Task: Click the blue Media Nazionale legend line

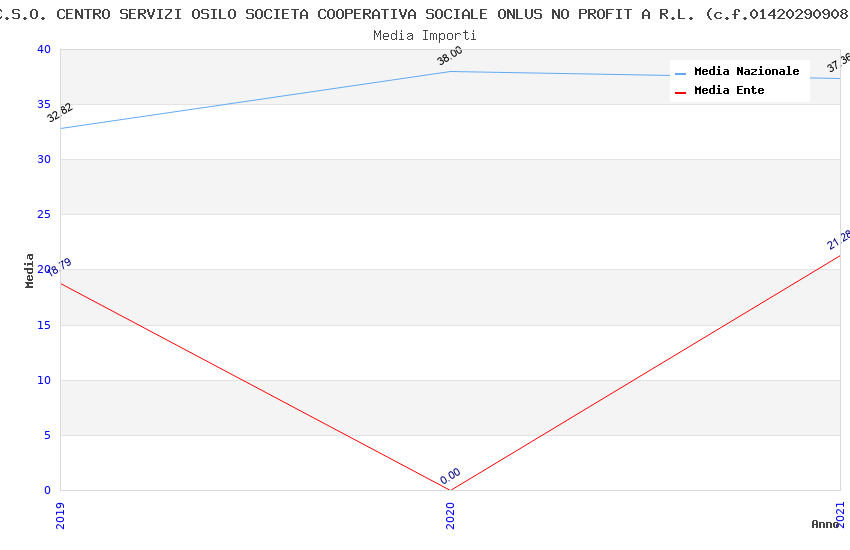Action: [x=681, y=73]
